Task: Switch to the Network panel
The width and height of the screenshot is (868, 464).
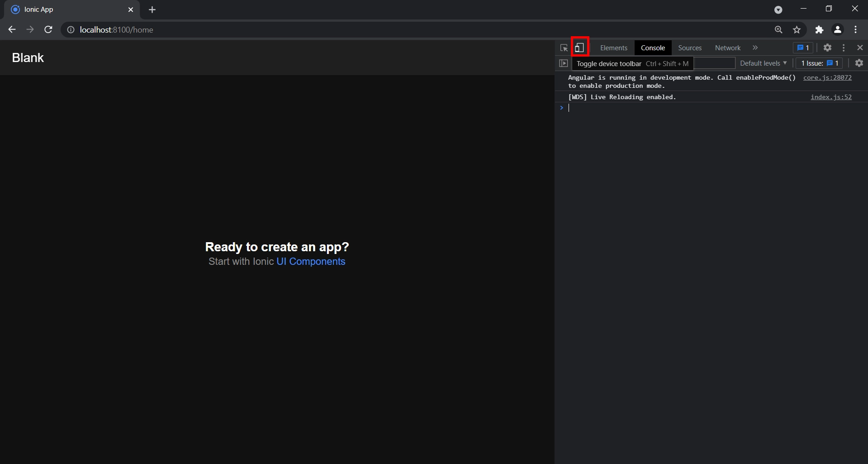Action: click(727, 48)
